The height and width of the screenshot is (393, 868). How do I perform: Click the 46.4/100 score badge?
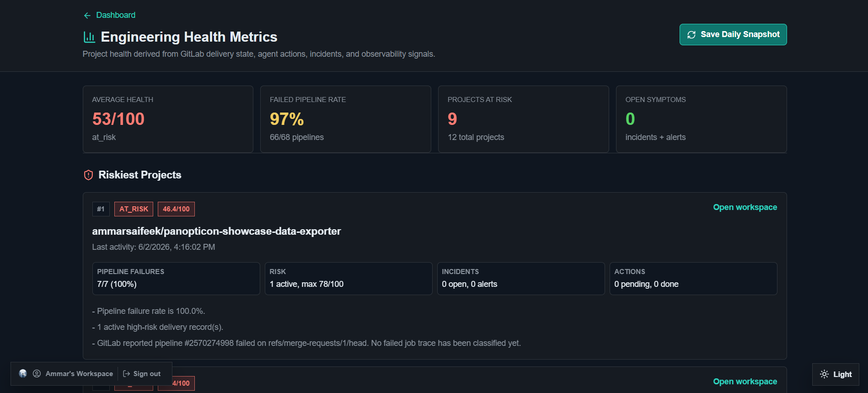[176, 209]
